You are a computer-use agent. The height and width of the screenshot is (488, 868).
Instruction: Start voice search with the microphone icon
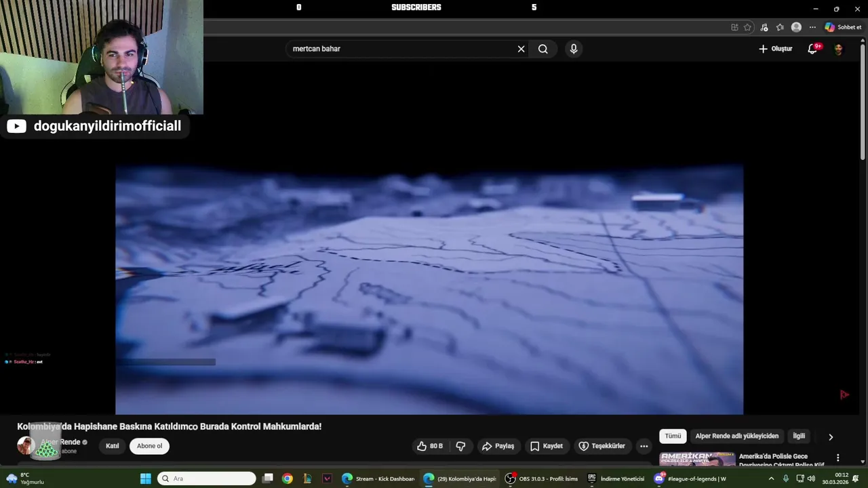pyautogui.click(x=574, y=49)
